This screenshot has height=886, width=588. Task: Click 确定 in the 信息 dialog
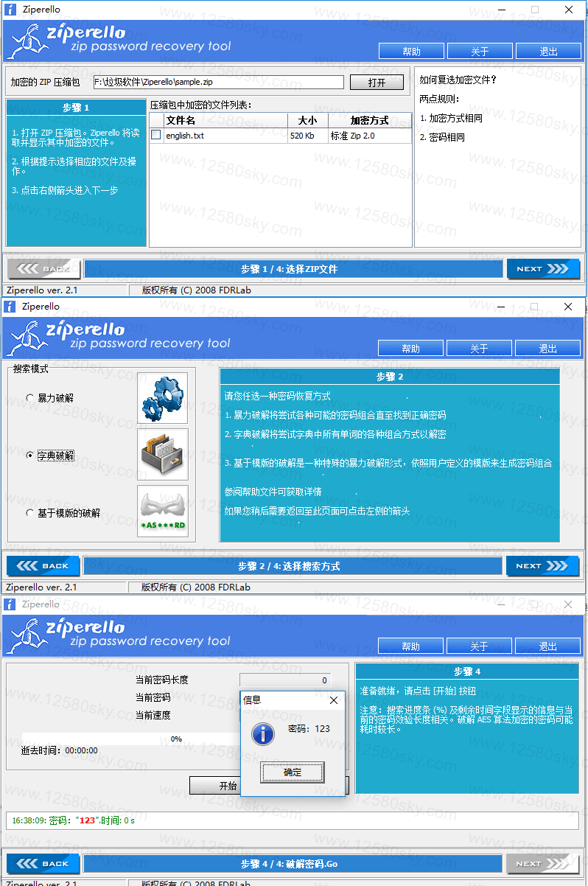pyautogui.click(x=293, y=772)
